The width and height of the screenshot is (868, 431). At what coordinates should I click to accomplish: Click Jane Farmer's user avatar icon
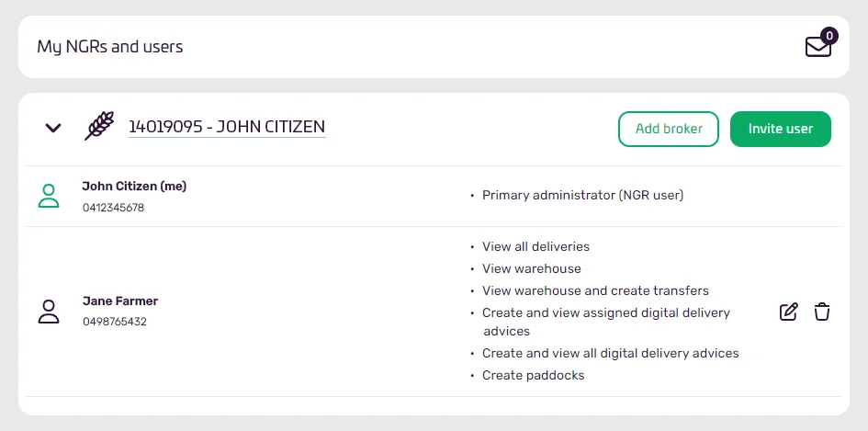49,312
